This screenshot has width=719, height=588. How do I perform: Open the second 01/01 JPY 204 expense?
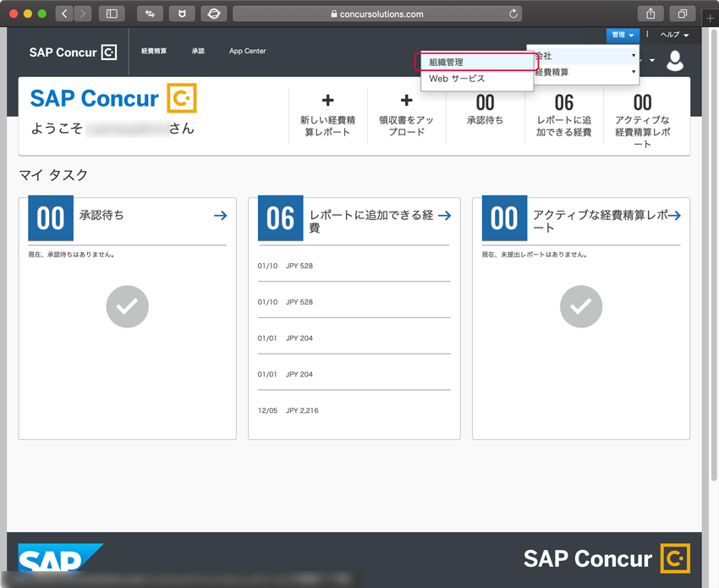click(x=354, y=374)
